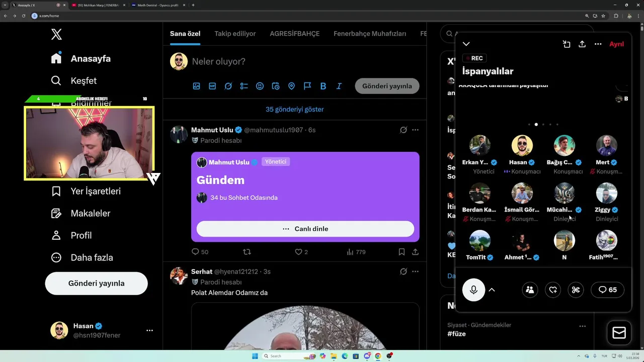Add location tag to the post
Image resolution: width=644 pixels, height=362 pixels.
[291, 86]
